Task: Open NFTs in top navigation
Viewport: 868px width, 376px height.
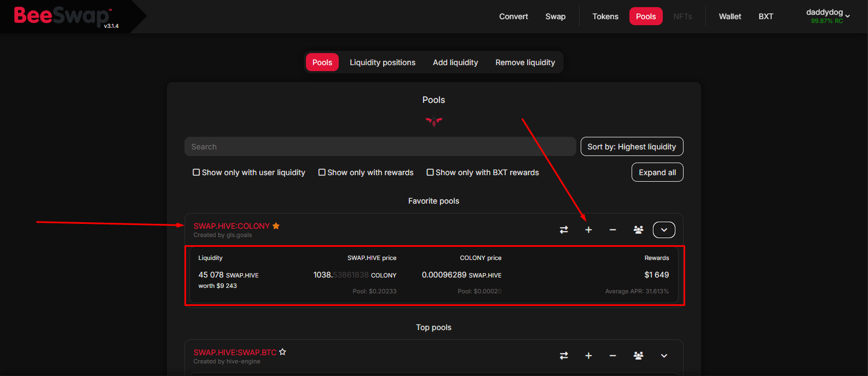Action: pos(682,16)
